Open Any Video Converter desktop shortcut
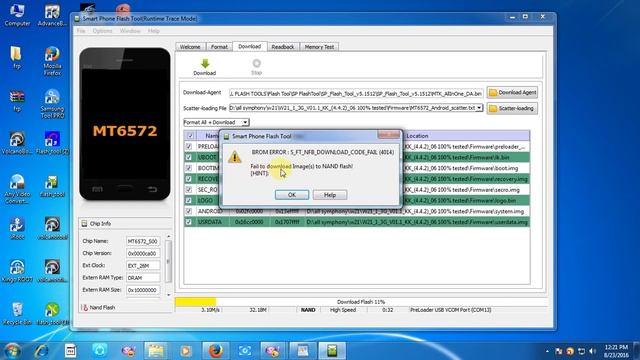The width and height of the screenshot is (640, 360). coord(17,189)
